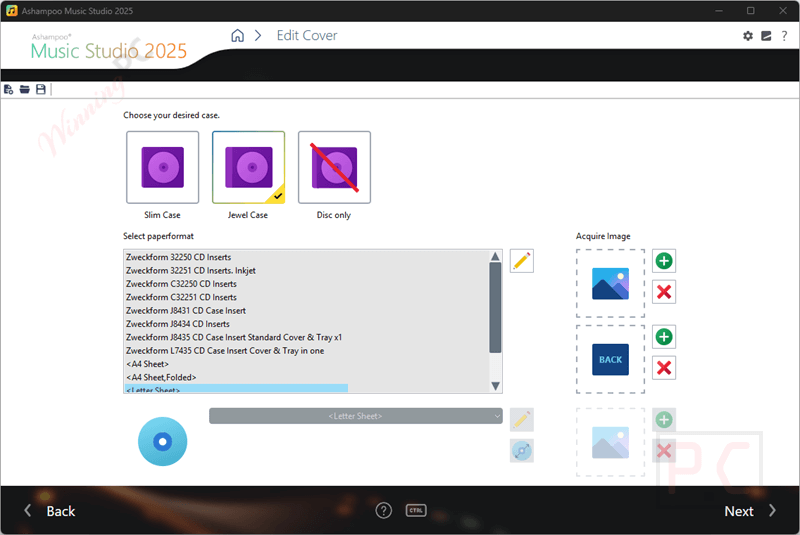Select the Jewel Case option
Screen dimensions: 800x535
point(248,167)
